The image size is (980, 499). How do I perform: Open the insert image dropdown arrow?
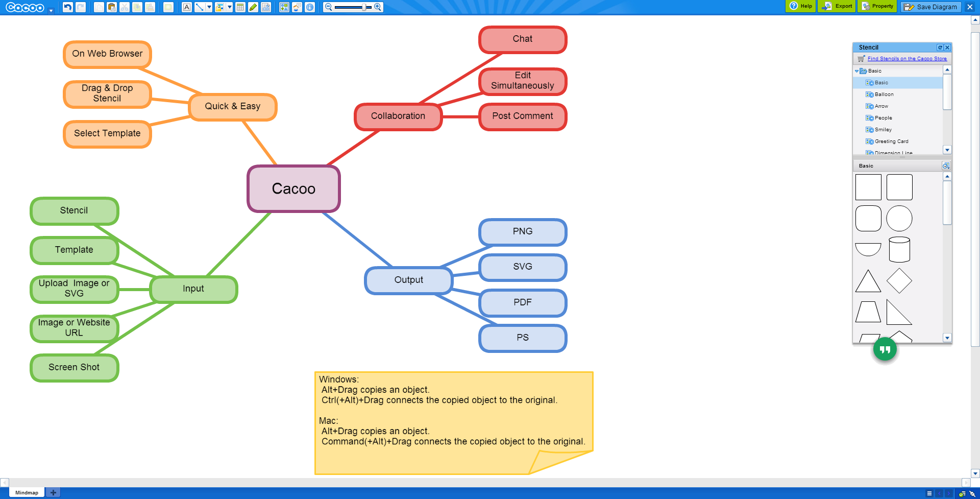tap(230, 7)
